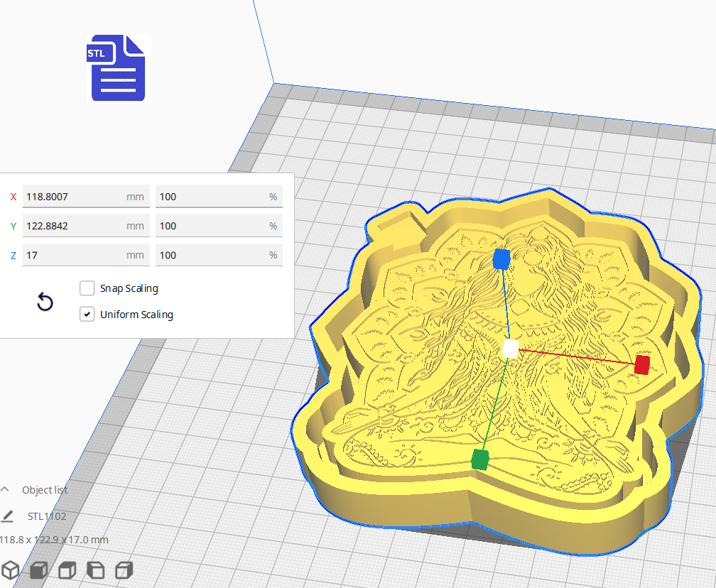Screen dimensions: 716x588
Task: Open the STL file thumbnail
Action: (118, 69)
